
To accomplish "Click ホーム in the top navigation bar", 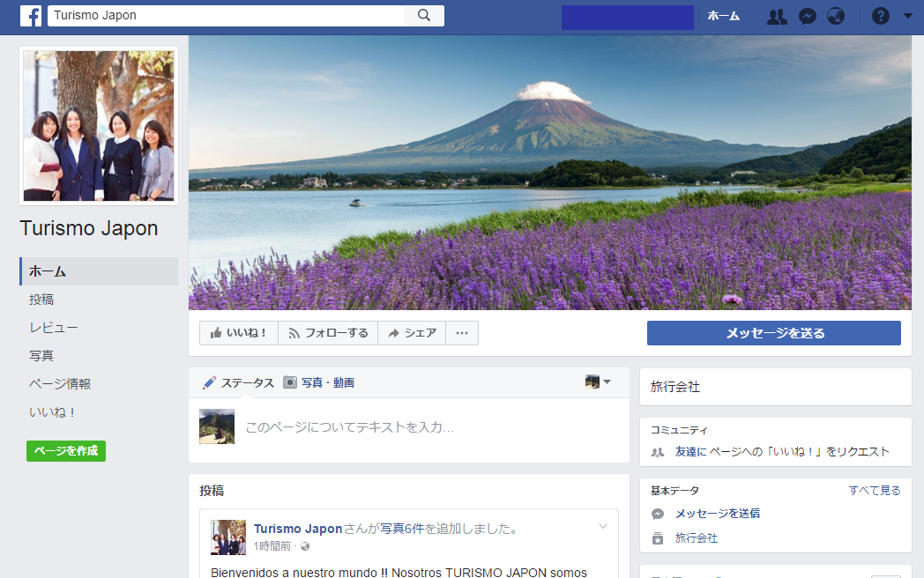I will (724, 16).
